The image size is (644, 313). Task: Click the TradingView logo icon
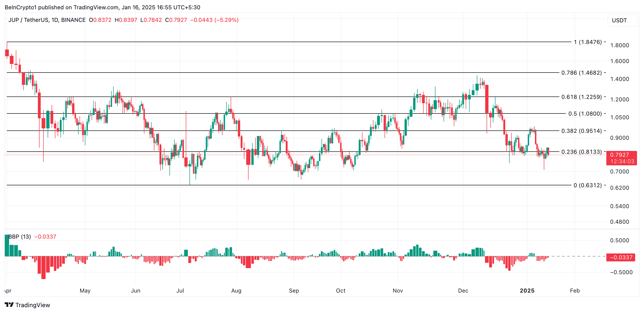pyautogui.click(x=9, y=305)
